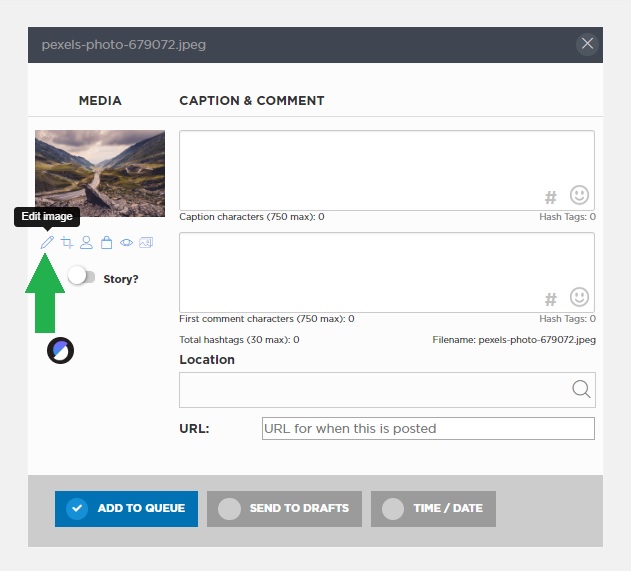Click the image gallery icon under thumbnail
Image resolution: width=631 pixels, height=571 pixels.
pyautogui.click(x=146, y=242)
